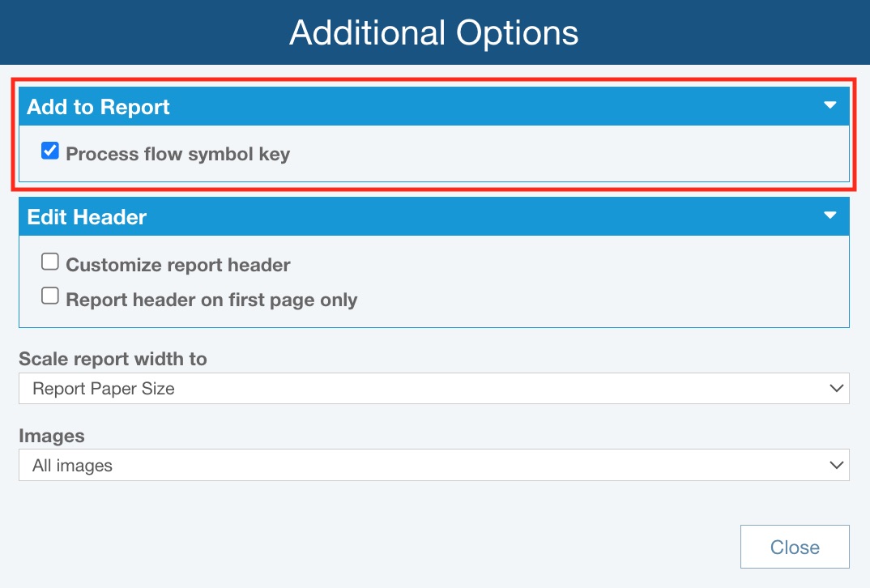This screenshot has width=870, height=588.
Task: Click the collapse arrow in Add to Report
Action: (829, 105)
